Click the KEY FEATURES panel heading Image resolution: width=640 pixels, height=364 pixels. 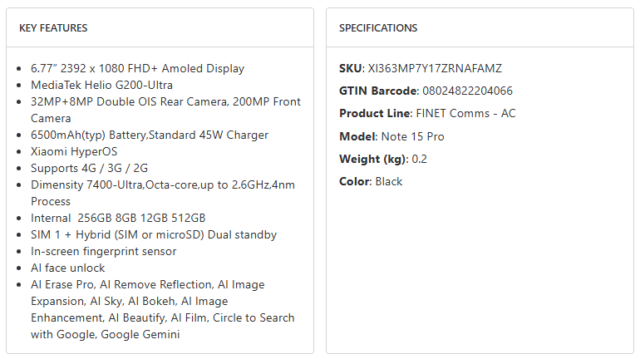[x=53, y=28]
